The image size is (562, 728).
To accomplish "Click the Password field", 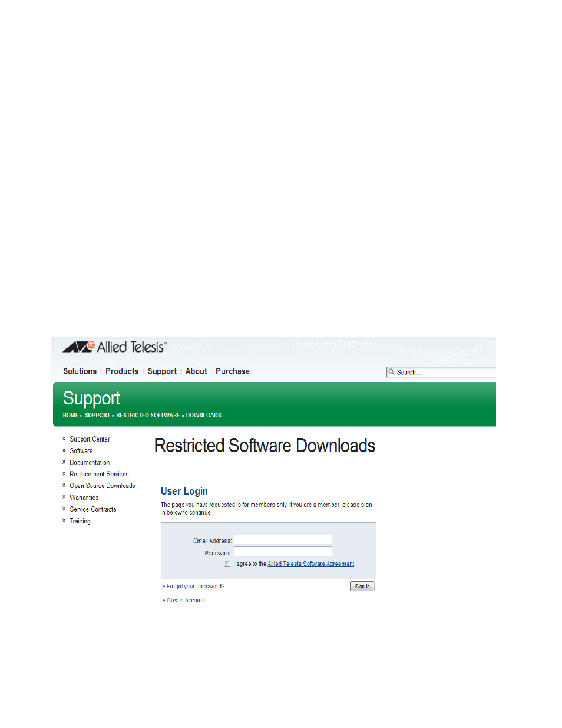I will tap(283, 552).
